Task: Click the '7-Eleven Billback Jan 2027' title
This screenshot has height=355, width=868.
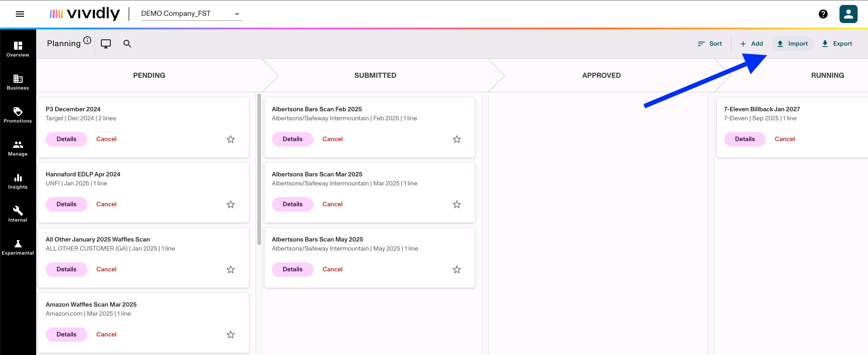Action: [762, 109]
